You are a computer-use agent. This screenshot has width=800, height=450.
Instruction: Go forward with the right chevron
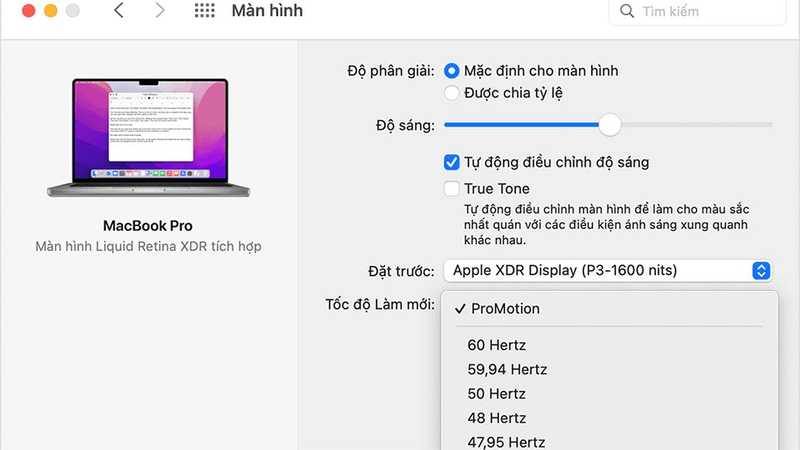160,10
